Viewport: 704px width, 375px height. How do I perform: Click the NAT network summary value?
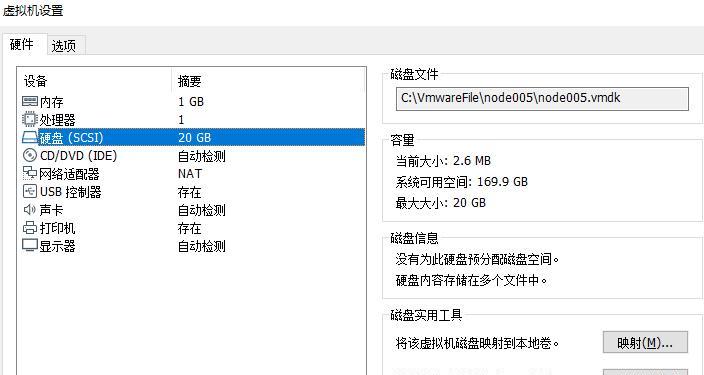(x=190, y=174)
